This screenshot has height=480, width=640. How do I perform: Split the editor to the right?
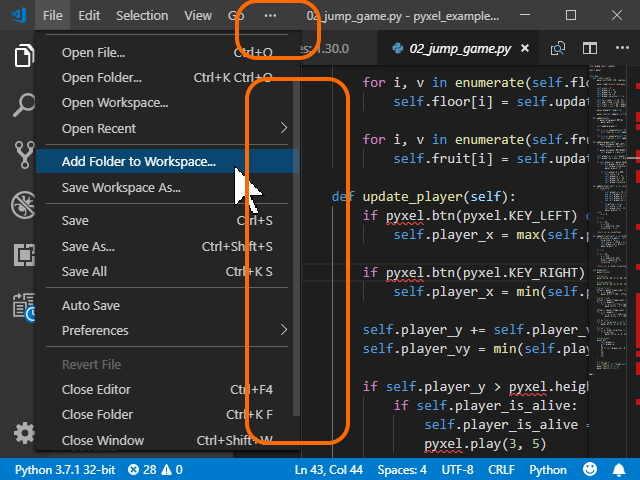(590, 49)
